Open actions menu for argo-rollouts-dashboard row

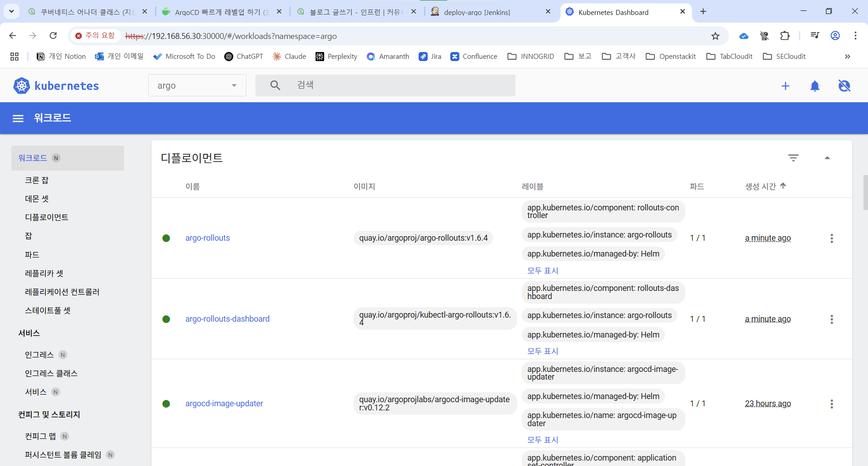(x=832, y=319)
